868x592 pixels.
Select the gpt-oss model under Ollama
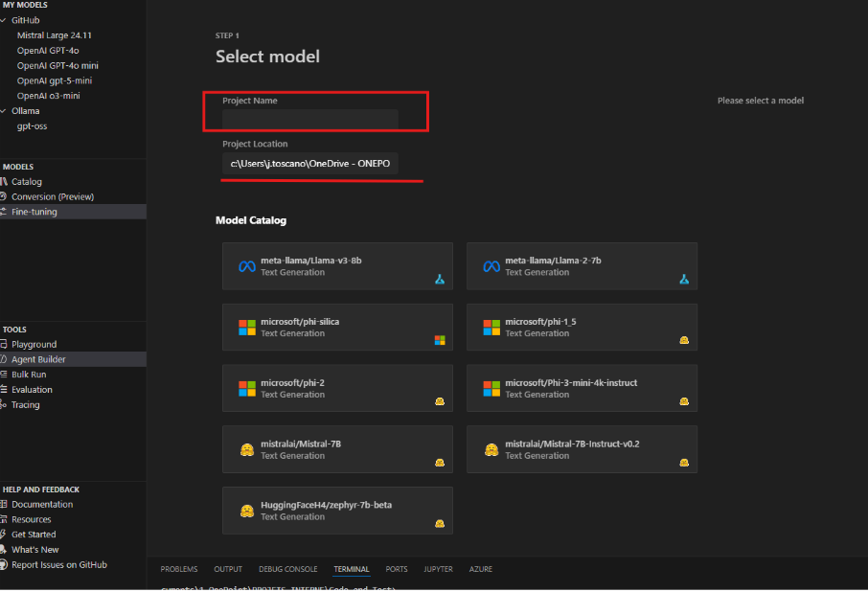(33, 126)
